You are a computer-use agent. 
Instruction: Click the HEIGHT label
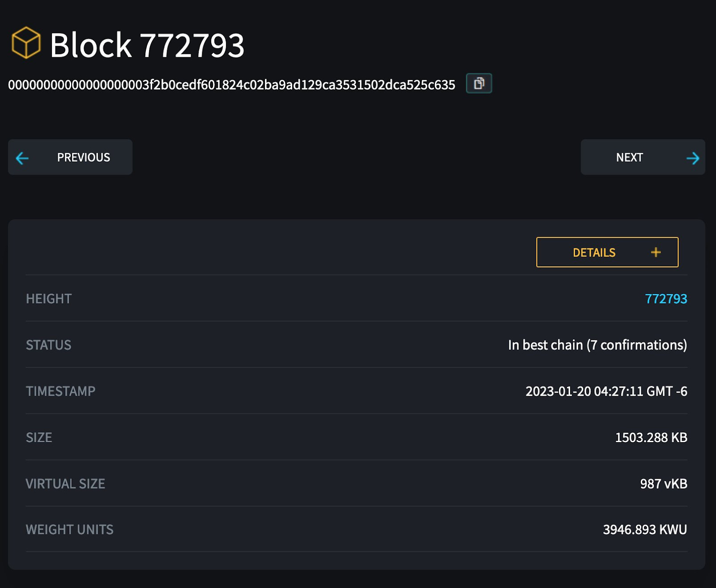(x=49, y=299)
